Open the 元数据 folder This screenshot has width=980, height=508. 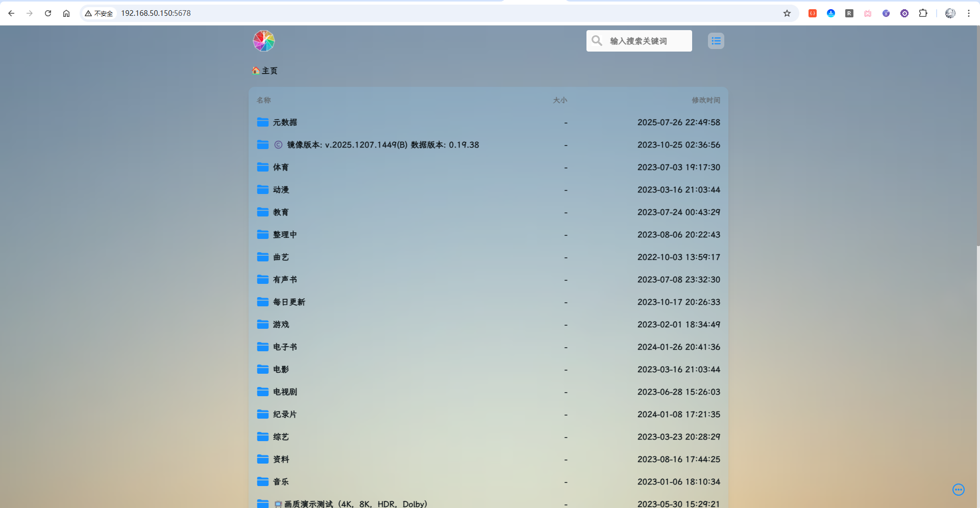pyautogui.click(x=285, y=123)
